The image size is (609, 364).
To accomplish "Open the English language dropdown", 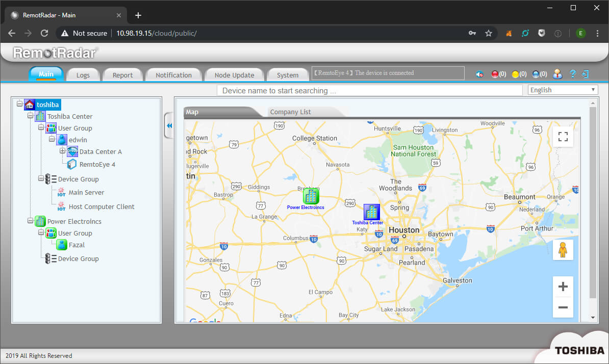I will (x=563, y=90).
